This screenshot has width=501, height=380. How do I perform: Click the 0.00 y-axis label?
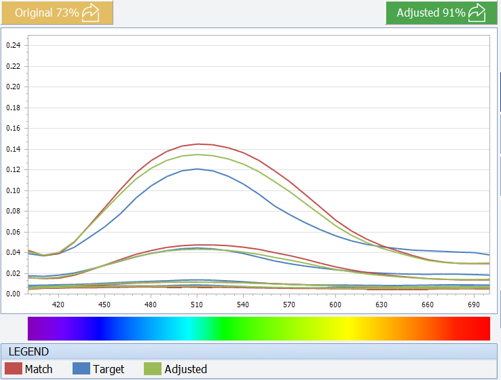pos(13,294)
